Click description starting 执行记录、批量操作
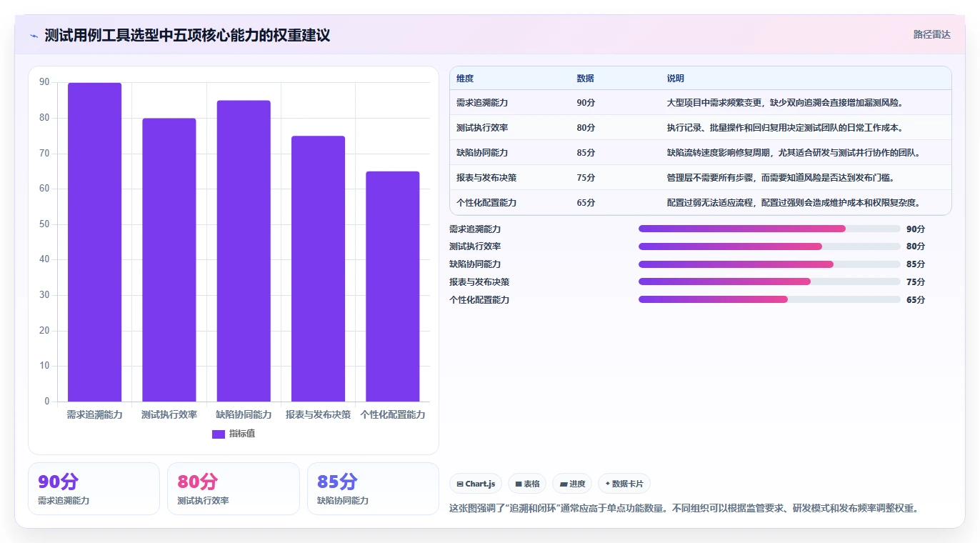 [x=786, y=128]
